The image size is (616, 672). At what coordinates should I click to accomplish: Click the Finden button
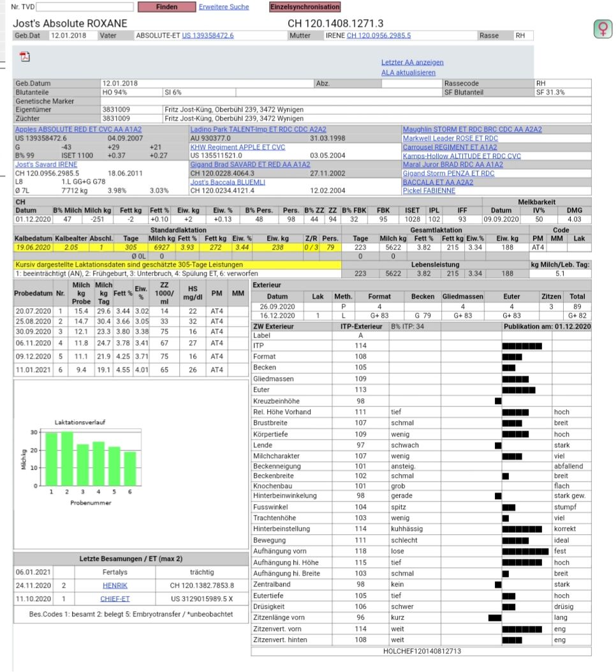click(x=166, y=7)
